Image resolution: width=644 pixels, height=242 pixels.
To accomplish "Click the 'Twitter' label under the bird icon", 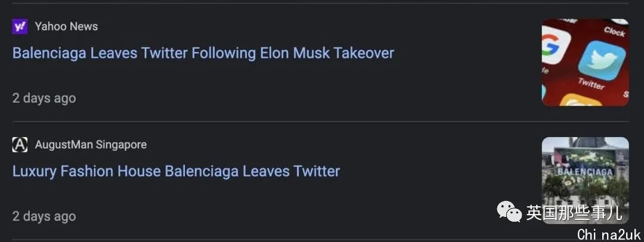I will point(591,83).
